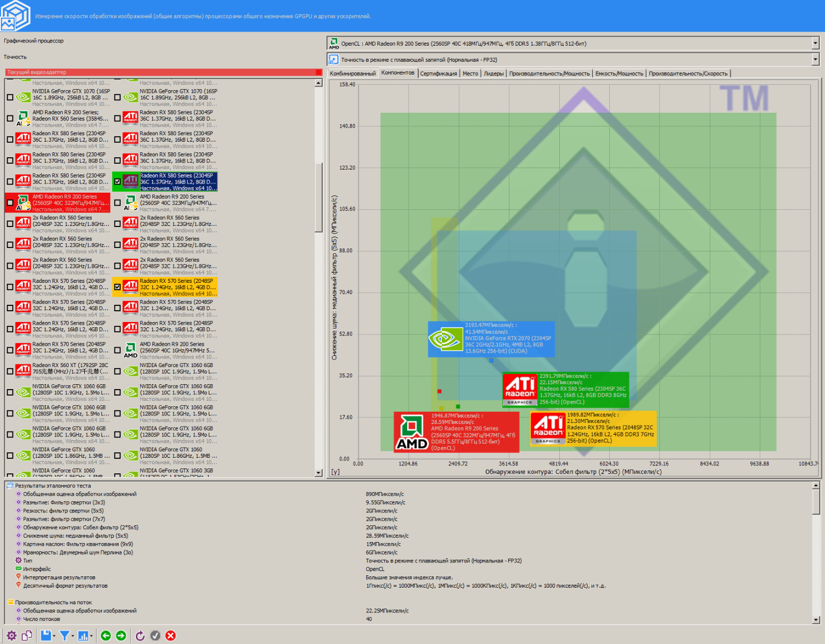The image size is (825, 644).
Task: Click the blue floppy disk save icon
Action: (x=46, y=636)
